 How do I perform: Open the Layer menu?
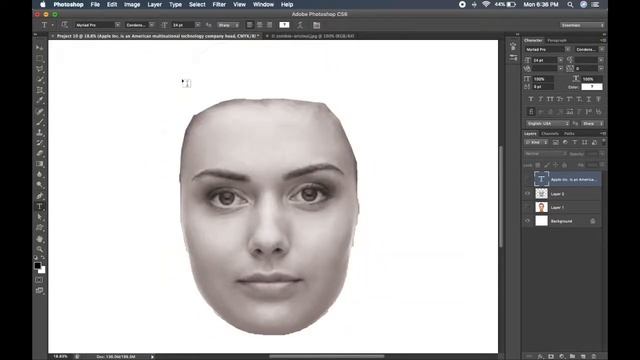154,4
